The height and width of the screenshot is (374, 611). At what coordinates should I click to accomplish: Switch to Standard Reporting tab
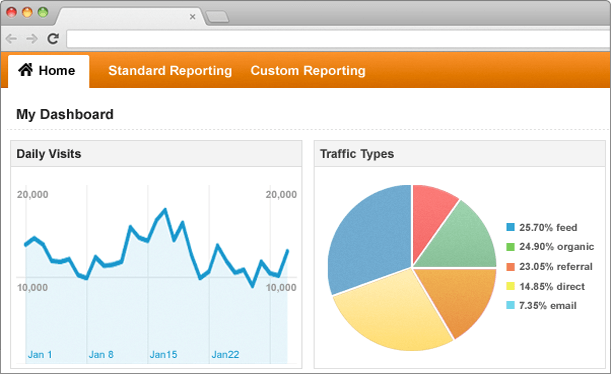pos(170,71)
